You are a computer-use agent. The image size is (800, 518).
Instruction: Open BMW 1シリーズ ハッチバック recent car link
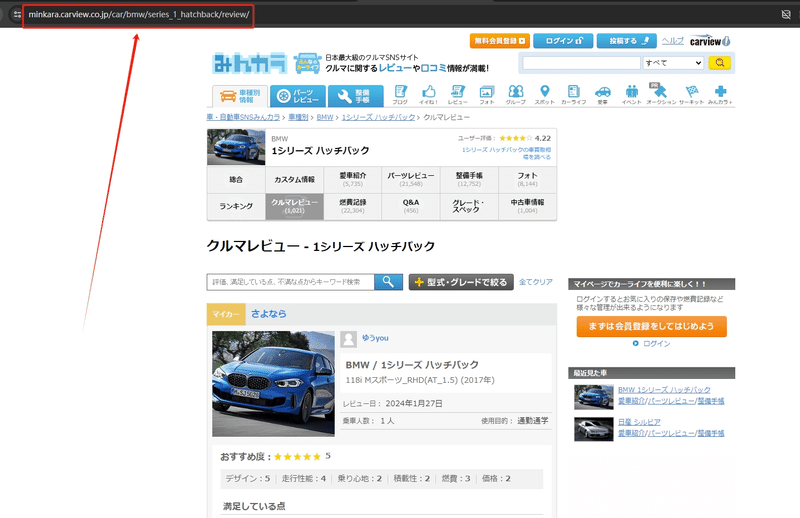[x=664, y=389]
